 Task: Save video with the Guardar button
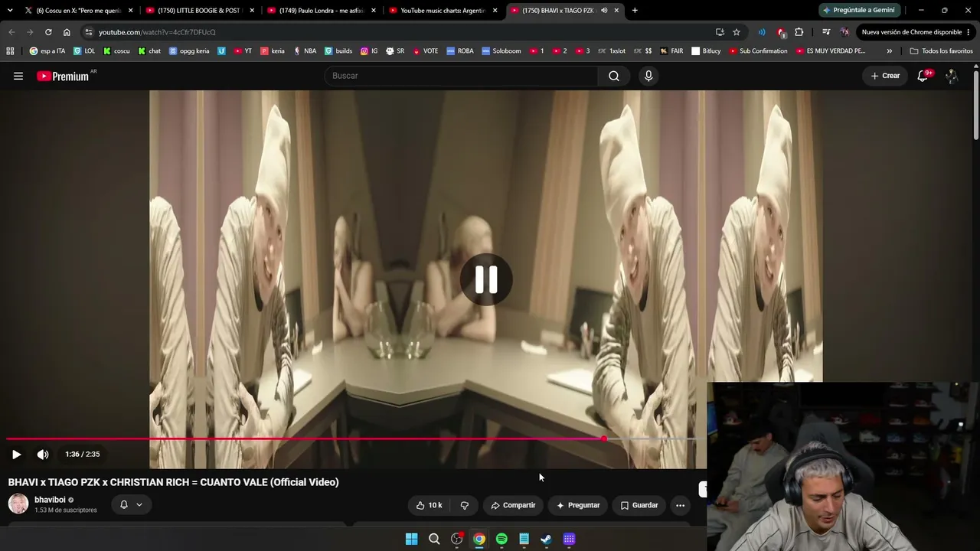coord(639,505)
